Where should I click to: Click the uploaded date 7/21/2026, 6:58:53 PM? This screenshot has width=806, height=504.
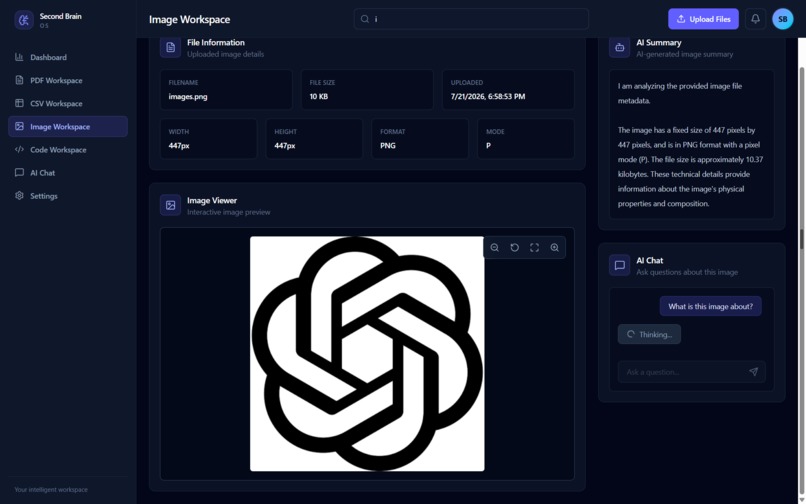(x=488, y=96)
